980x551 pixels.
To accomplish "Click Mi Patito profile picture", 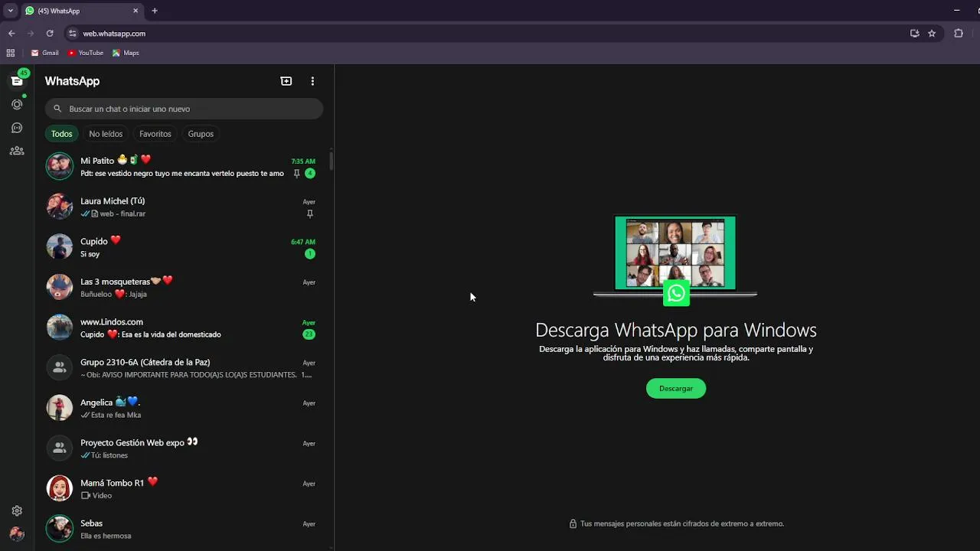I will click(x=60, y=166).
